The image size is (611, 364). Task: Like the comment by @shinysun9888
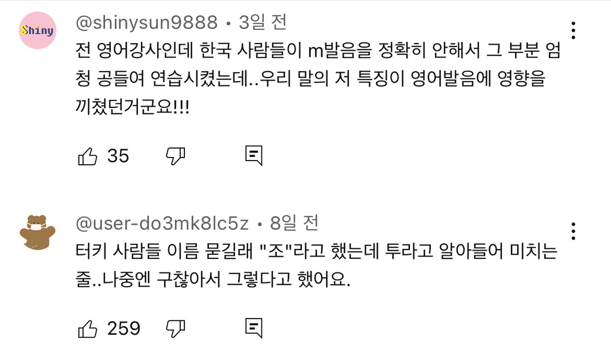click(x=88, y=156)
